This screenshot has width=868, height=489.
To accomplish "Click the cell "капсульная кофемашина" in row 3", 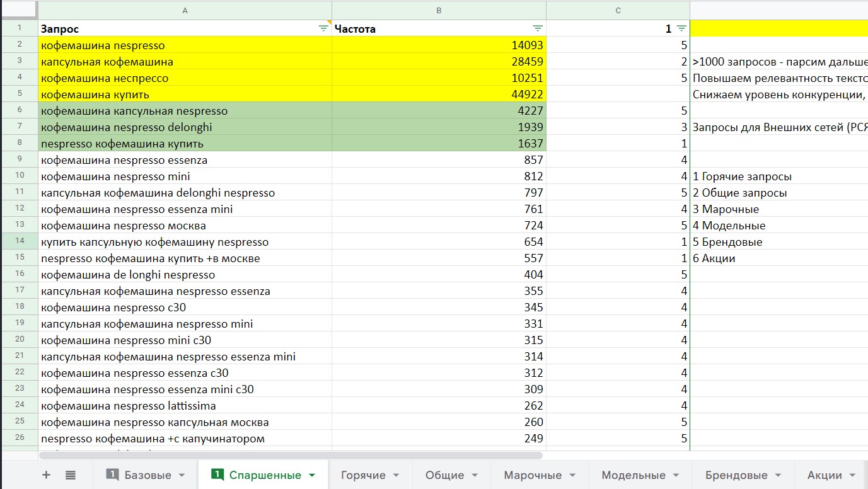I will tap(185, 62).
